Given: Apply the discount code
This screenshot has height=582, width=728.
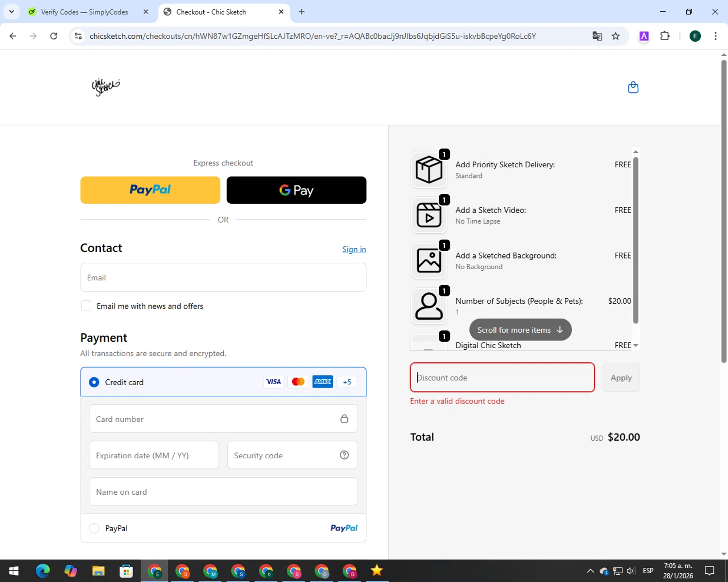Looking at the screenshot, I should pos(621,377).
